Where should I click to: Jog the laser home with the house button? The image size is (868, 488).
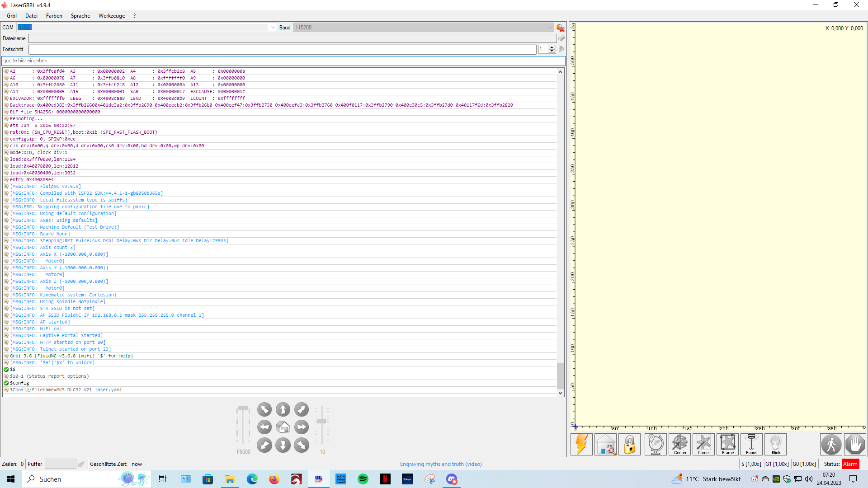click(x=283, y=427)
